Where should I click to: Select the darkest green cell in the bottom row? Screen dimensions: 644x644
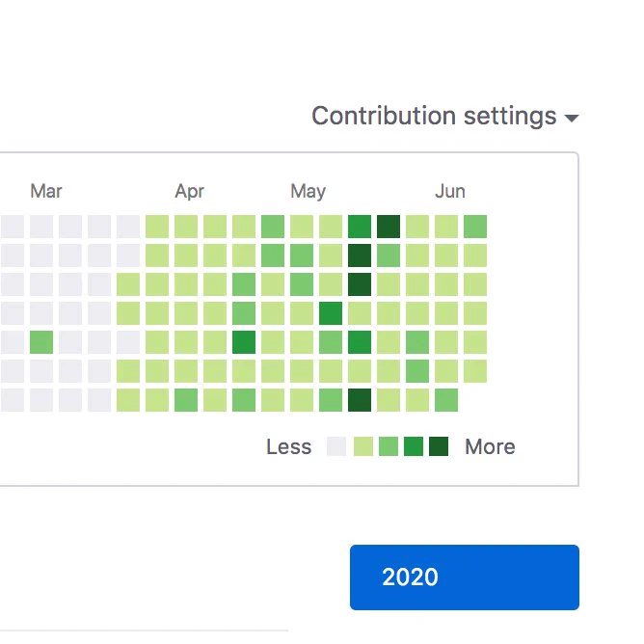tap(360, 400)
